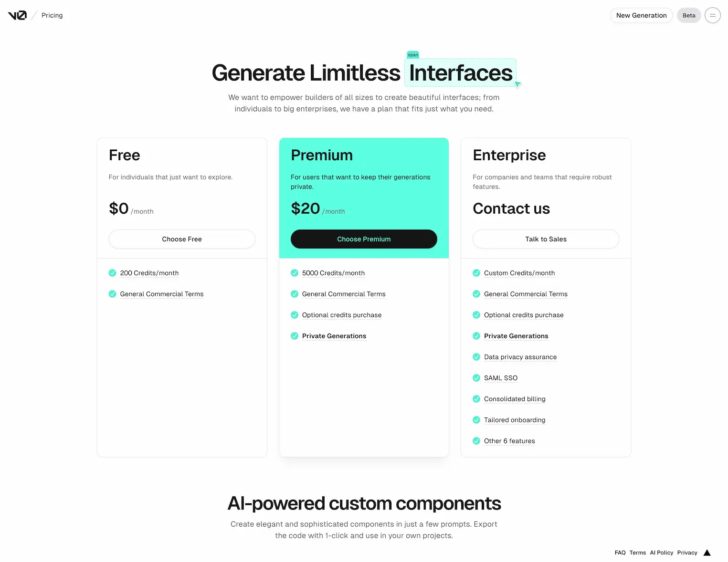
Task: Open the Terms link in the footer
Action: pyautogui.click(x=637, y=552)
